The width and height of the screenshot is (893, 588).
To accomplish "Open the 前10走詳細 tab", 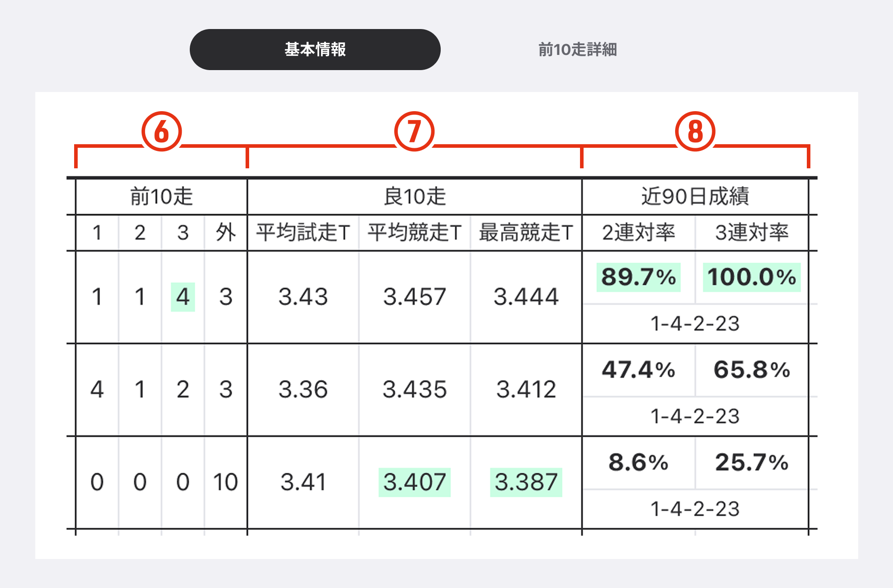I will (577, 50).
